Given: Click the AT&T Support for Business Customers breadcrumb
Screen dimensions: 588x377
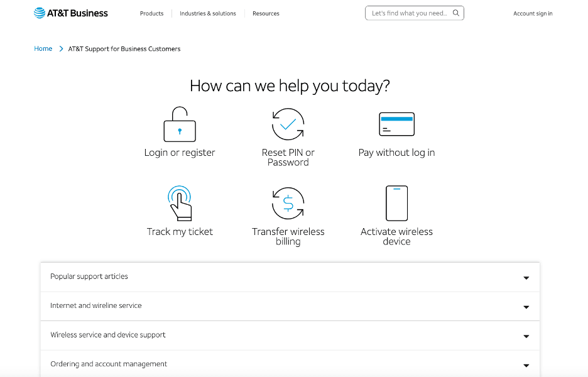Looking at the screenshot, I should point(124,48).
